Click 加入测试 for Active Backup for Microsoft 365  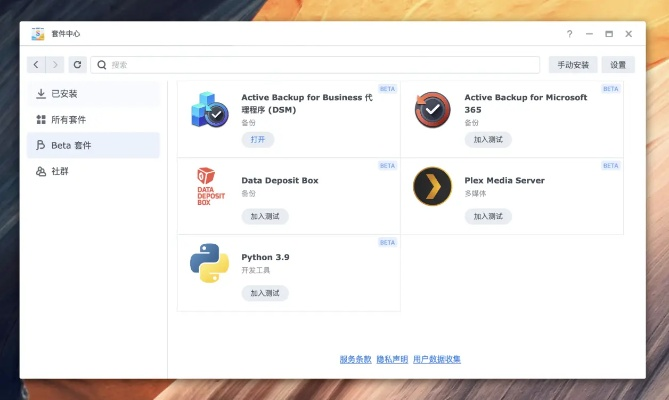(x=488, y=139)
